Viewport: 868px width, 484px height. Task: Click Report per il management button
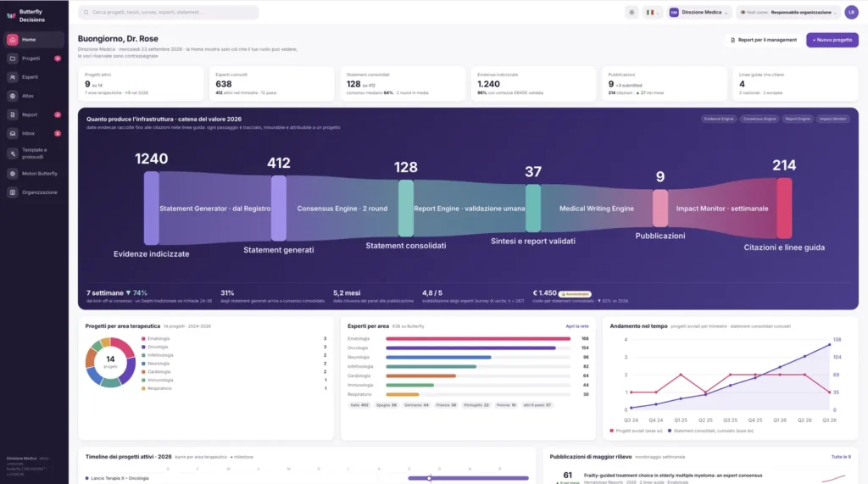coord(764,40)
